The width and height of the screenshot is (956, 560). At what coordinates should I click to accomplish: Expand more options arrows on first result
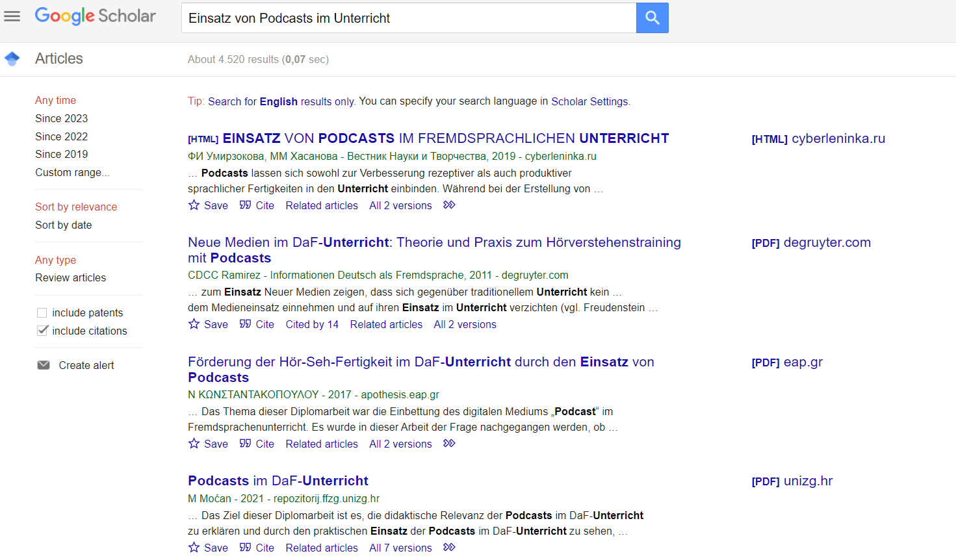[x=449, y=205]
